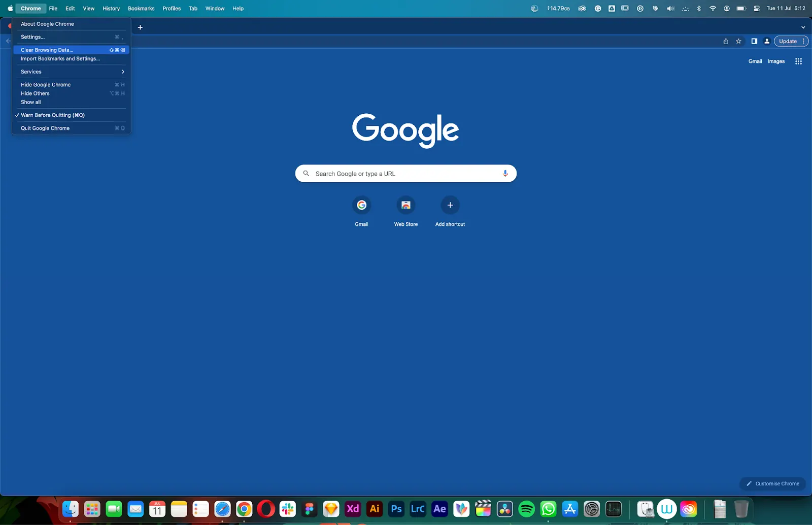Viewport: 812px width, 525px height.
Task: Click the Wi-Fi status icon
Action: click(x=713, y=8)
